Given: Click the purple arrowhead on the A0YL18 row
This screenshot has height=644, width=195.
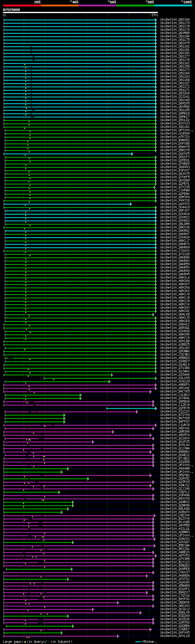Looking at the screenshot, I should pos(118,636).
